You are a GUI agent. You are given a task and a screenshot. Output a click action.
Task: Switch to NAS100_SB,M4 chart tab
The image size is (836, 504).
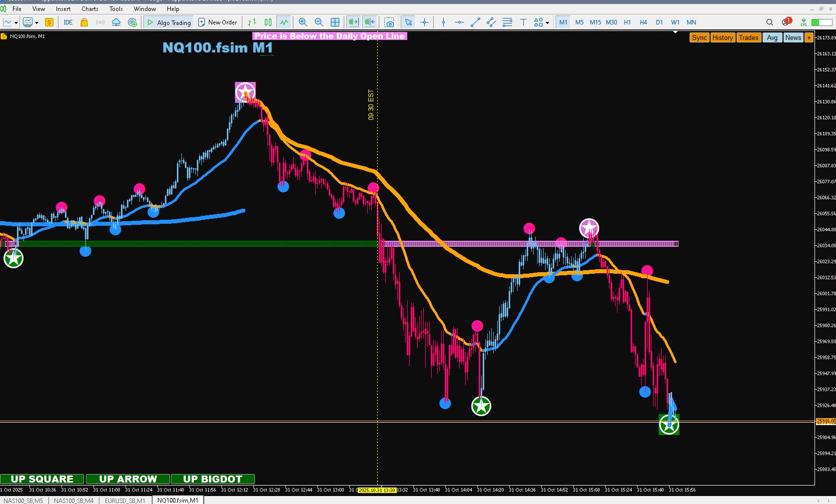(73, 500)
